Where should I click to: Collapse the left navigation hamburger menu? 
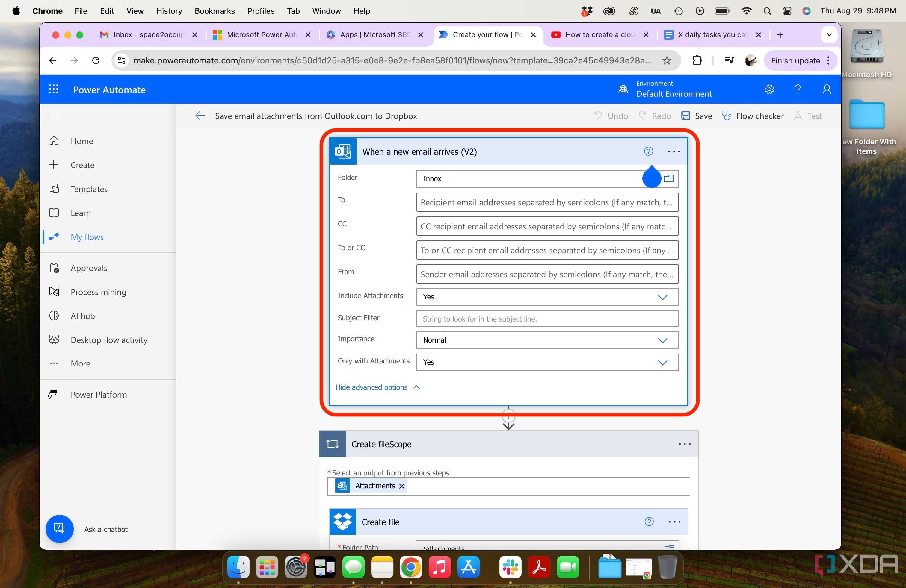click(54, 116)
